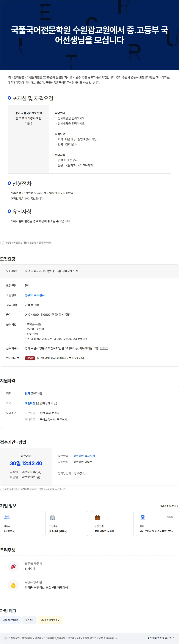
Task: Select the 경기>수원시 영통구 tag
Action: coord(50,620)
